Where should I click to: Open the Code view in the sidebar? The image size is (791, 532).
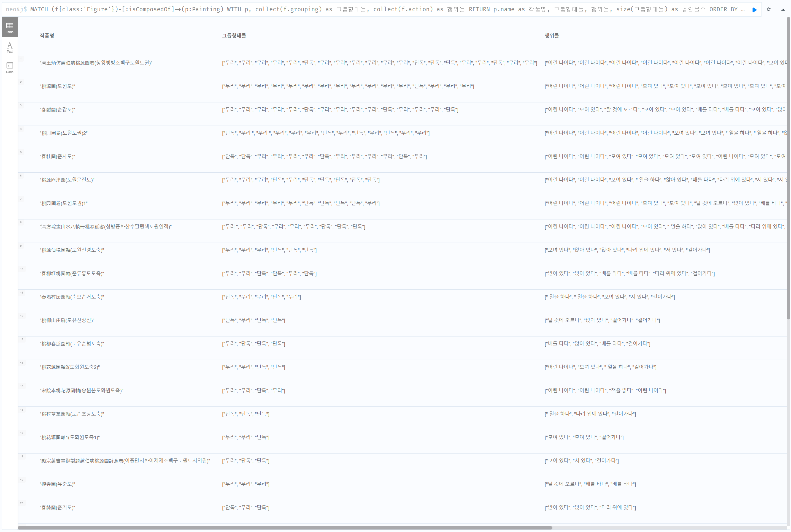[x=10, y=67]
